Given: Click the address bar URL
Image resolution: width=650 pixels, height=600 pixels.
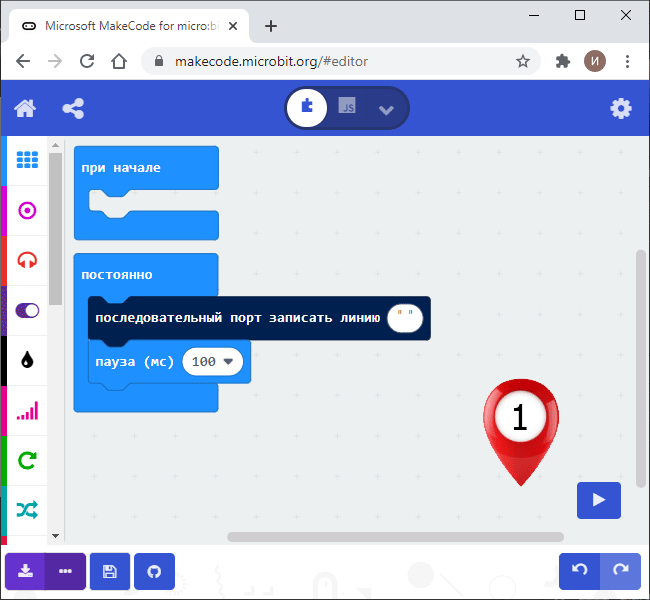Looking at the screenshot, I should tap(271, 61).
